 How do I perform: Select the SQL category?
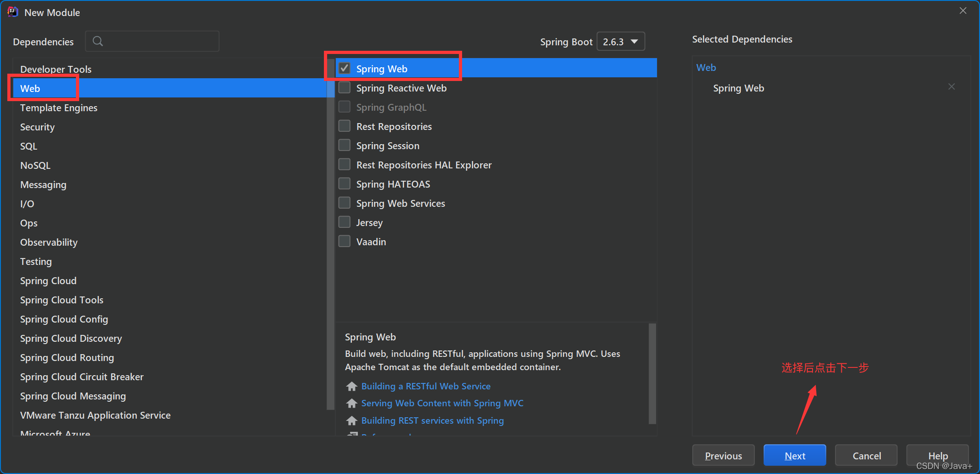[x=170, y=146]
